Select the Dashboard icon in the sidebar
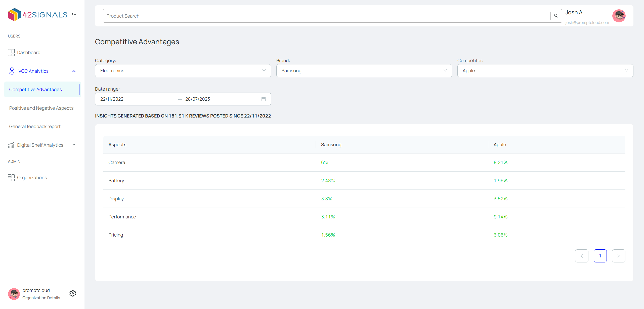644x309 pixels. [x=11, y=52]
